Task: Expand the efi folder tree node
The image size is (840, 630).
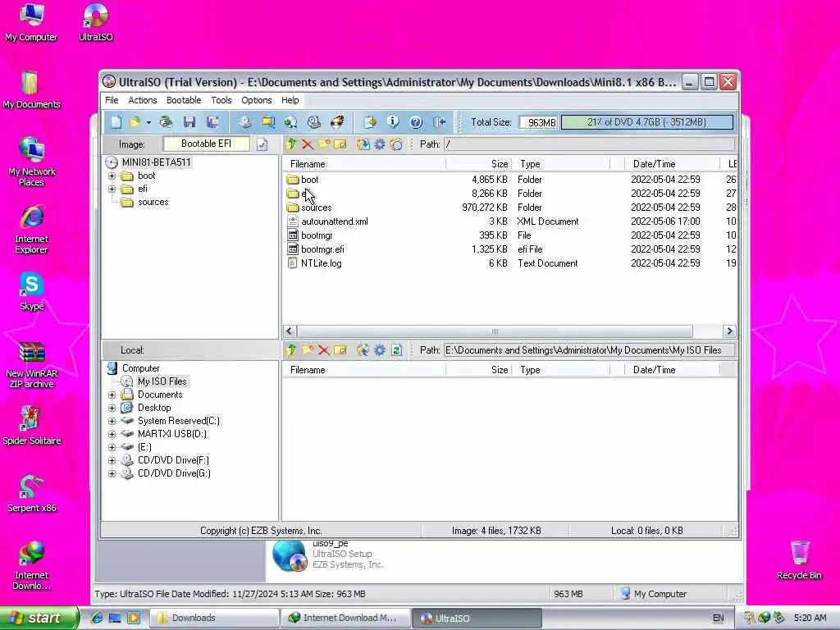Action: tap(112, 189)
